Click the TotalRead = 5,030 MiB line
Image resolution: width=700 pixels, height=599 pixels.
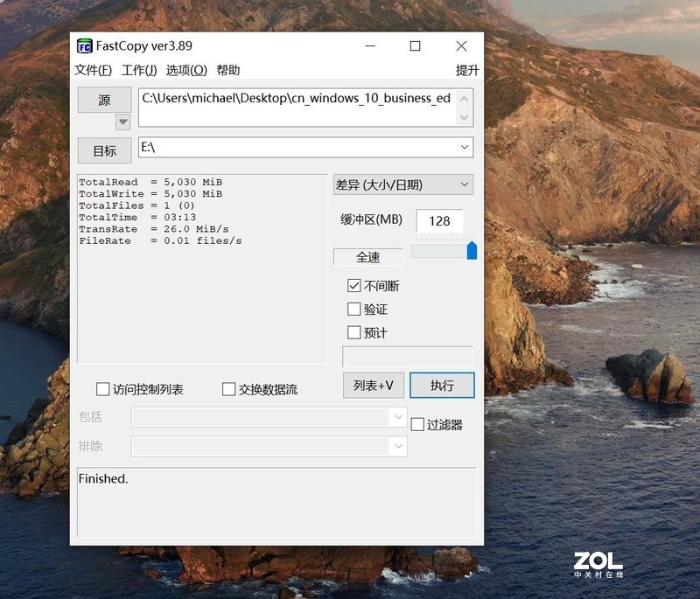click(x=150, y=182)
